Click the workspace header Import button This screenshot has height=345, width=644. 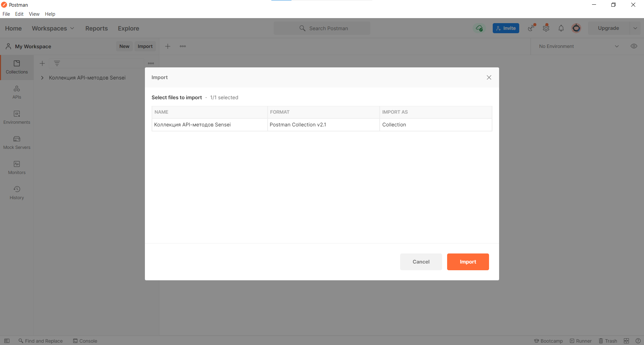(145, 46)
